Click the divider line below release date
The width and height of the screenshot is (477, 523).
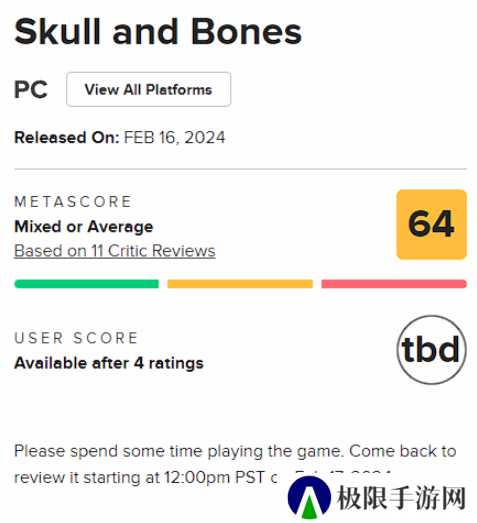[241, 169]
